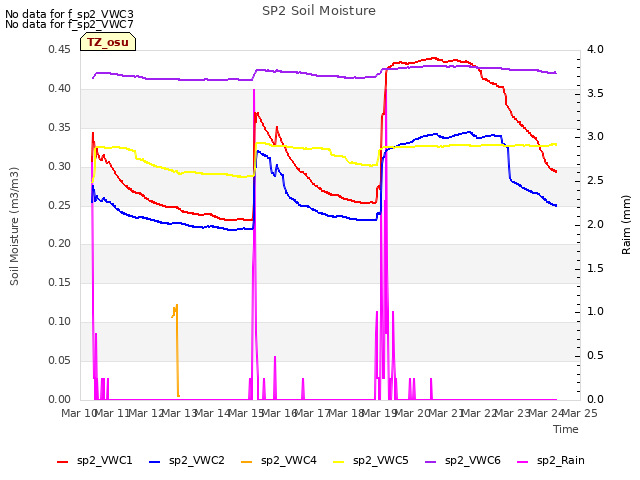Click the 3.5 right axis value
640x480 pixels.
coord(595,93)
